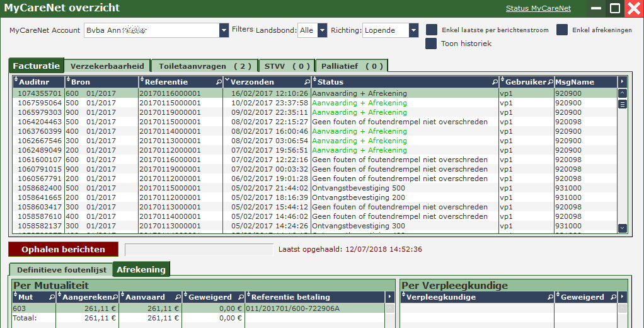Click search icon in Status column header
This screenshot has height=328, width=644.
[x=495, y=83]
